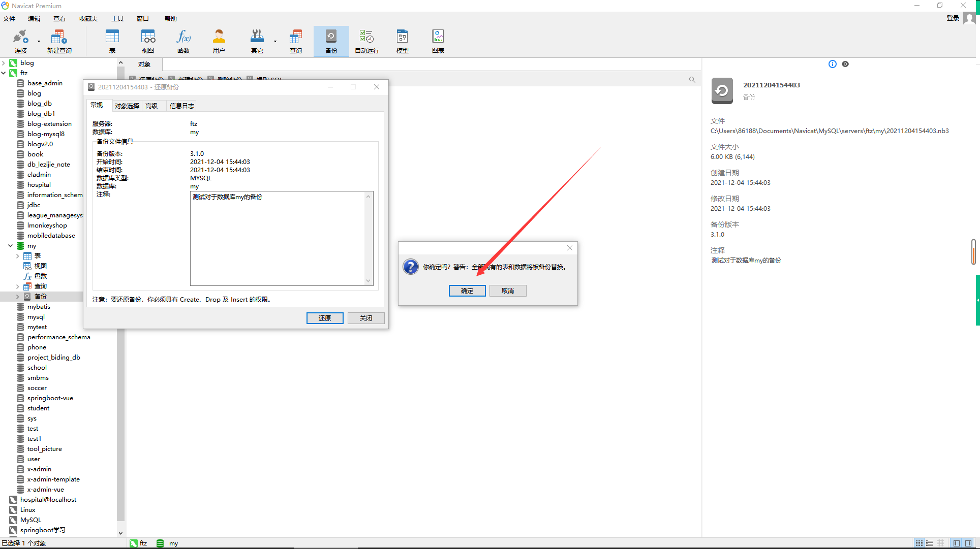
Task: Click the 关闭 button in restore dialog
Action: [x=366, y=318]
